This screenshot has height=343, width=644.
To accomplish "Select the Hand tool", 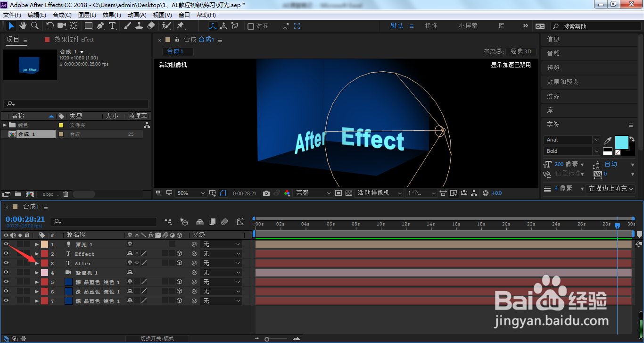I will click(x=23, y=26).
